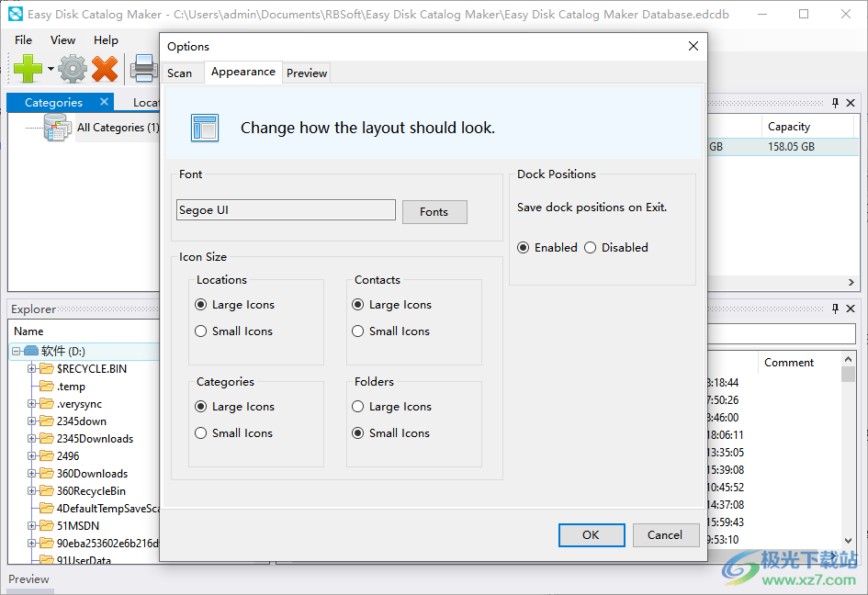Select the 91UserData folder row

pyautogui.click(x=76, y=559)
